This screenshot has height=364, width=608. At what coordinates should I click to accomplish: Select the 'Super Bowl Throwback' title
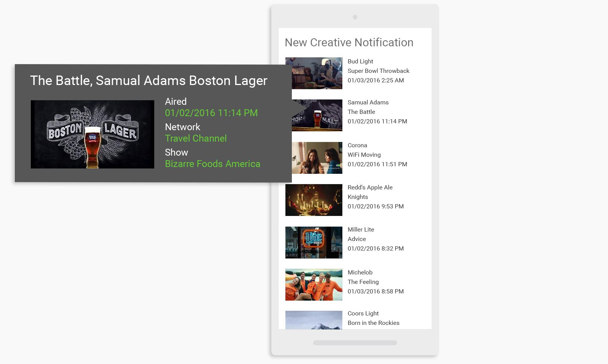[378, 71]
